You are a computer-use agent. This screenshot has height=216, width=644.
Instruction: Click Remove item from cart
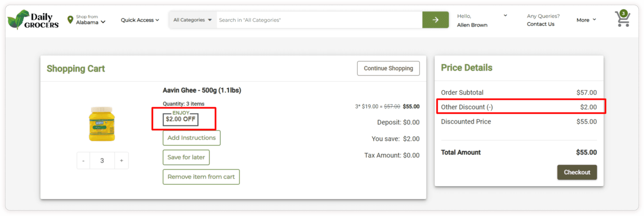tap(201, 177)
